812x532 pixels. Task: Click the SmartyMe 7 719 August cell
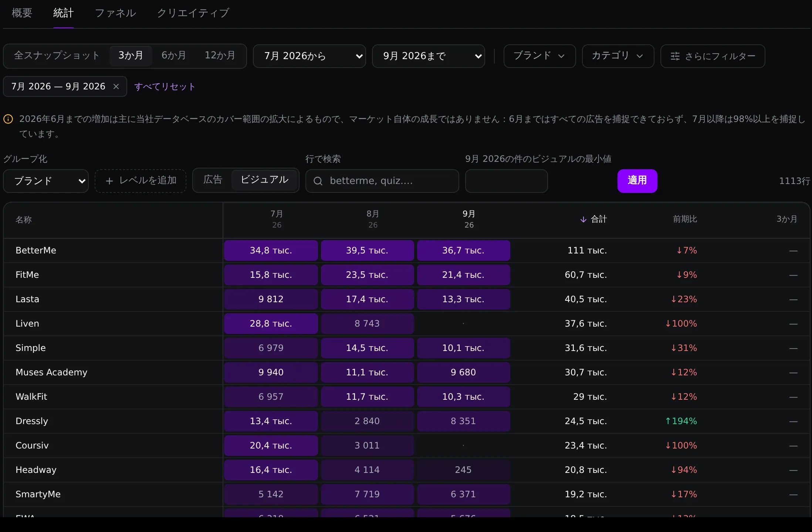click(367, 494)
